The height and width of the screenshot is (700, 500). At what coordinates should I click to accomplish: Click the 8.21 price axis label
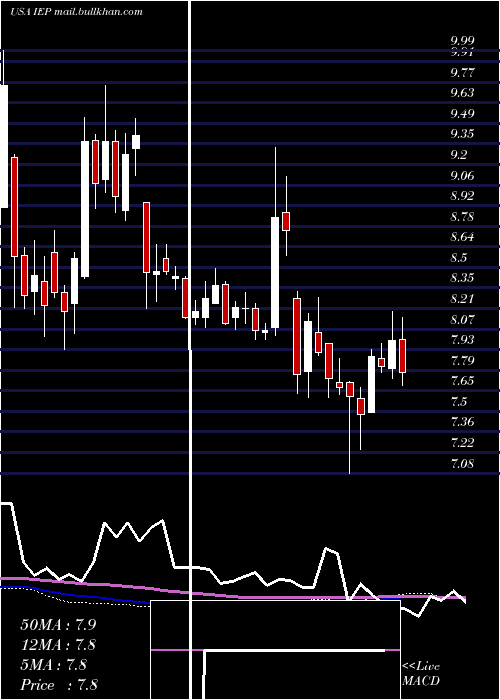462,299
